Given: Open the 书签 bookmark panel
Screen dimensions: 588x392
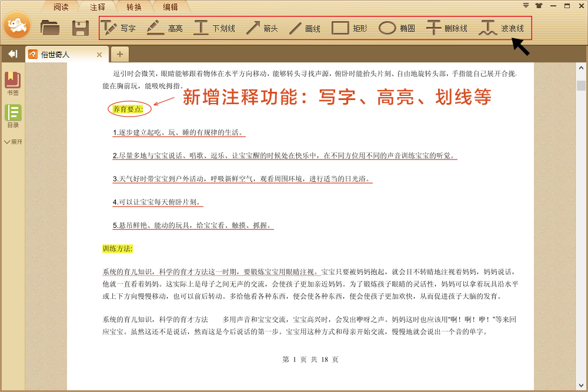Looking at the screenshot, I should 13,84.
